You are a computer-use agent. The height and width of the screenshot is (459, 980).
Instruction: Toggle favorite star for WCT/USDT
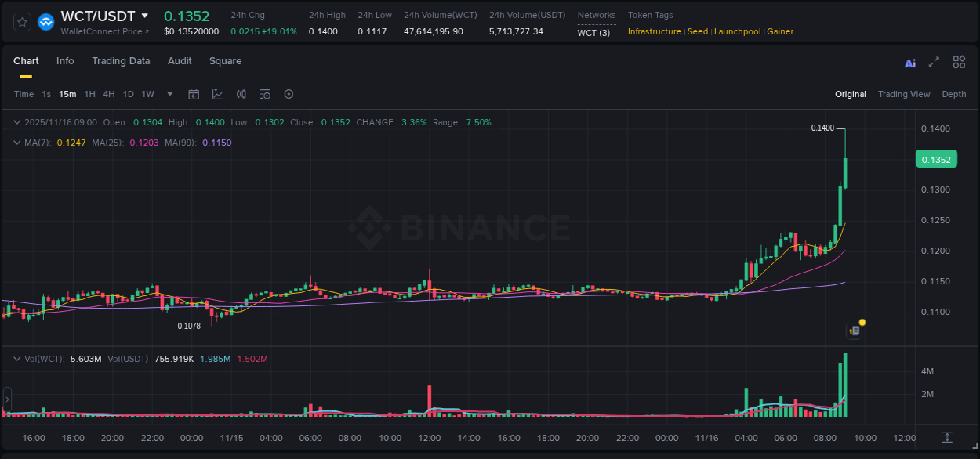pos(21,21)
